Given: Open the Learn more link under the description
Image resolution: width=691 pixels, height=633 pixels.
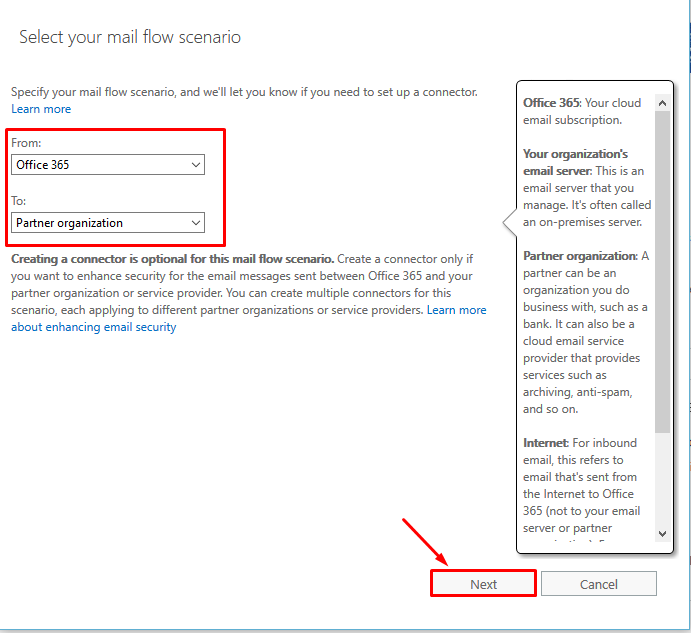Looking at the screenshot, I should 41,109.
